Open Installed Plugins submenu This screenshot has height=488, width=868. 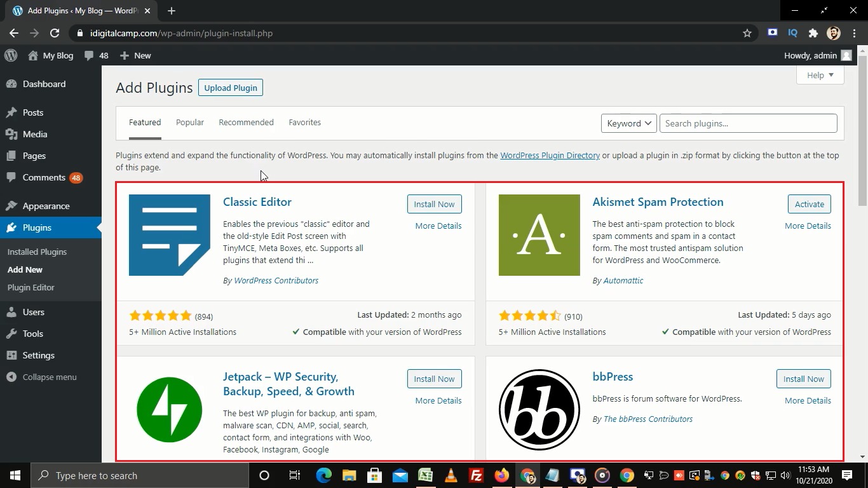tap(37, 252)
